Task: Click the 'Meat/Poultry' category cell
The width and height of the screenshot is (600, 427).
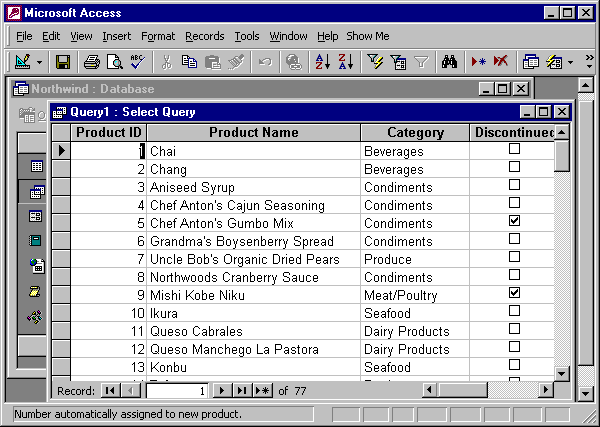Action: point(415,295)
